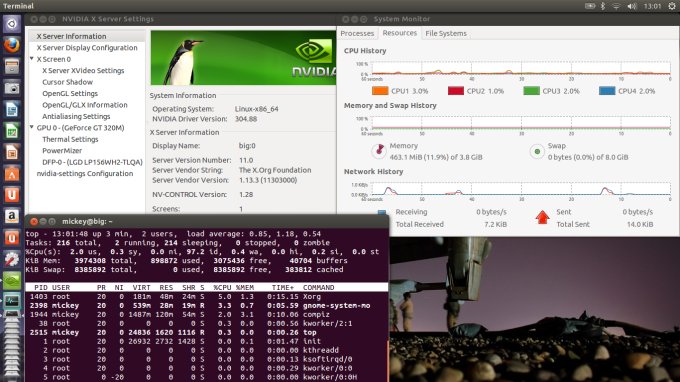Click top's PID USER column header line
Screen dimensions: 680x382
[206, 287]
